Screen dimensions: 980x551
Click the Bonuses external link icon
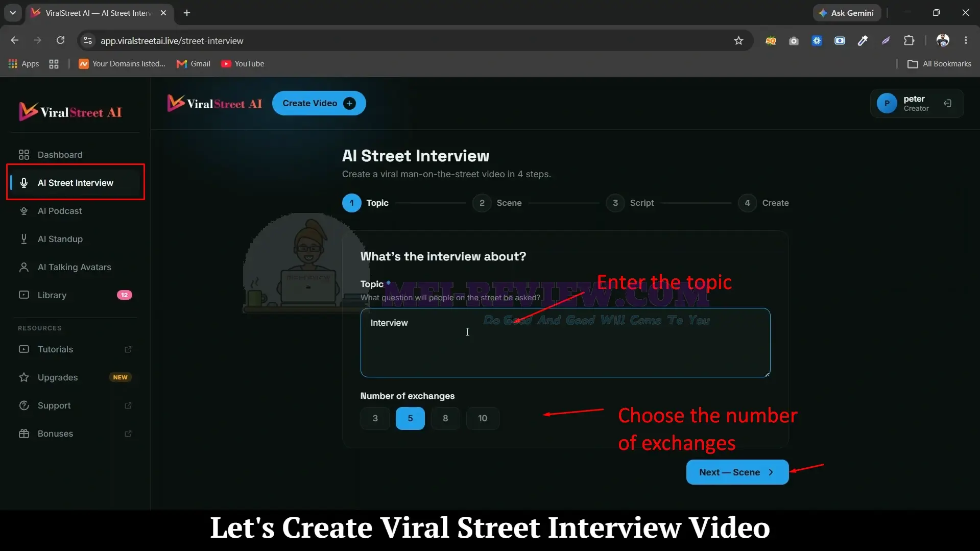pyautogui.click(x=128, y=434)
